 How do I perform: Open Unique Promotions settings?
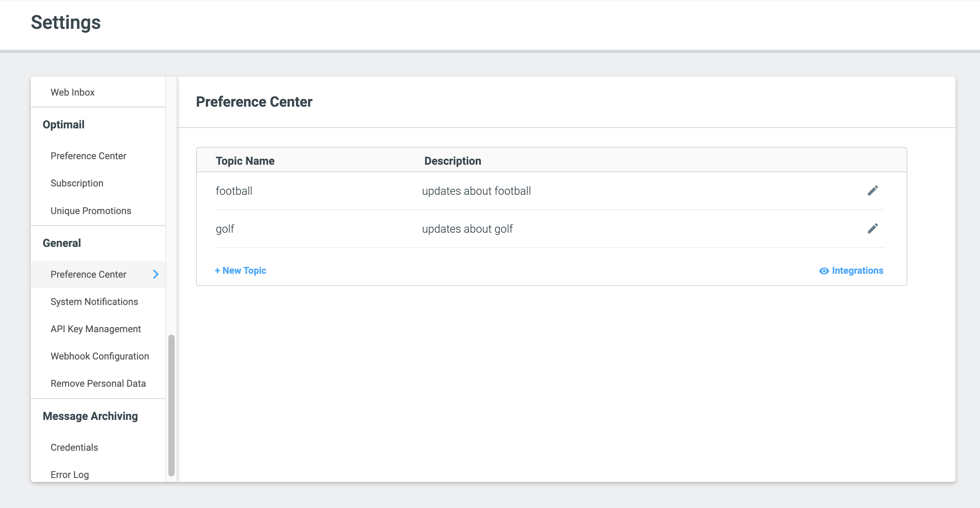(90, 211)
